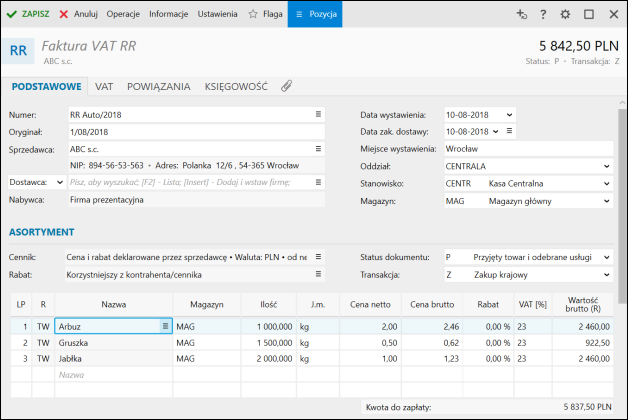Click the Oryginał input field

[x=195, y=131]
